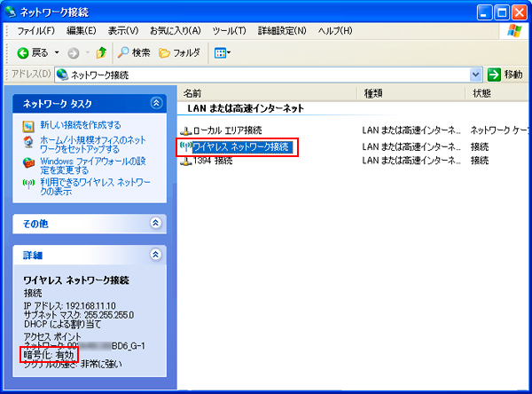Select ワイヤレス ネットワーク接続 entry

[x=240, y=146]
